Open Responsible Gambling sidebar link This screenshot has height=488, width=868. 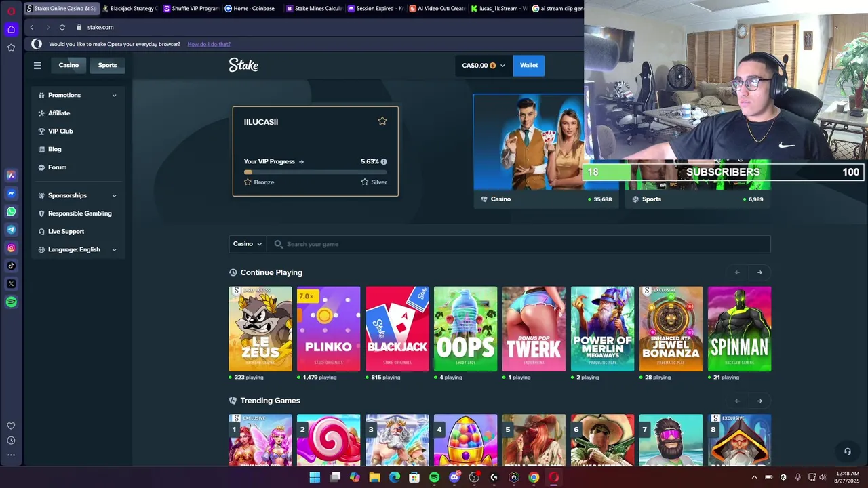79,213
